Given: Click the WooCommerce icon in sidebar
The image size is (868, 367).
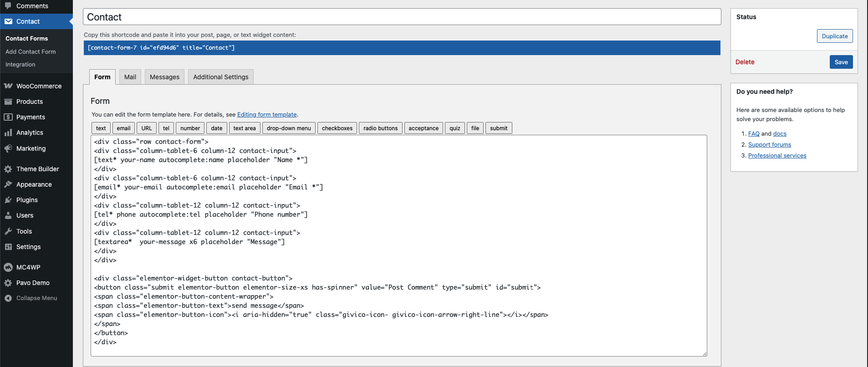Looking at the screenshot, I should coord(8,86).
